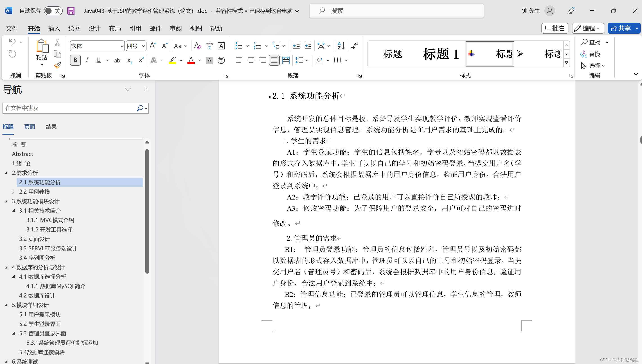Image resolution: width=642 pixels, height=364 pixels.
Task: Expand the style gallery
Action: [566, 63]
